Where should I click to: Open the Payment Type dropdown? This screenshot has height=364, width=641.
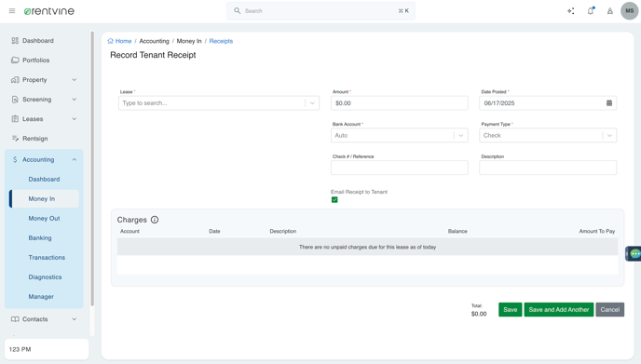pos(548,135)
